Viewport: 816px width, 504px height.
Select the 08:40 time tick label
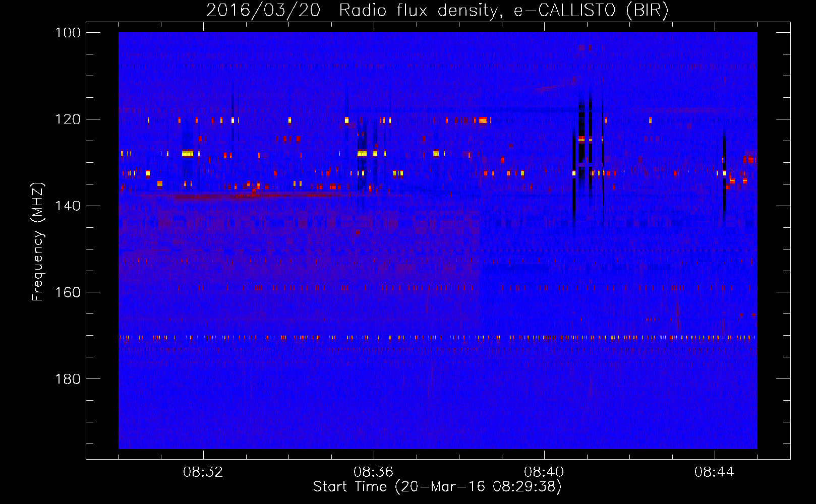pos(544,472)
